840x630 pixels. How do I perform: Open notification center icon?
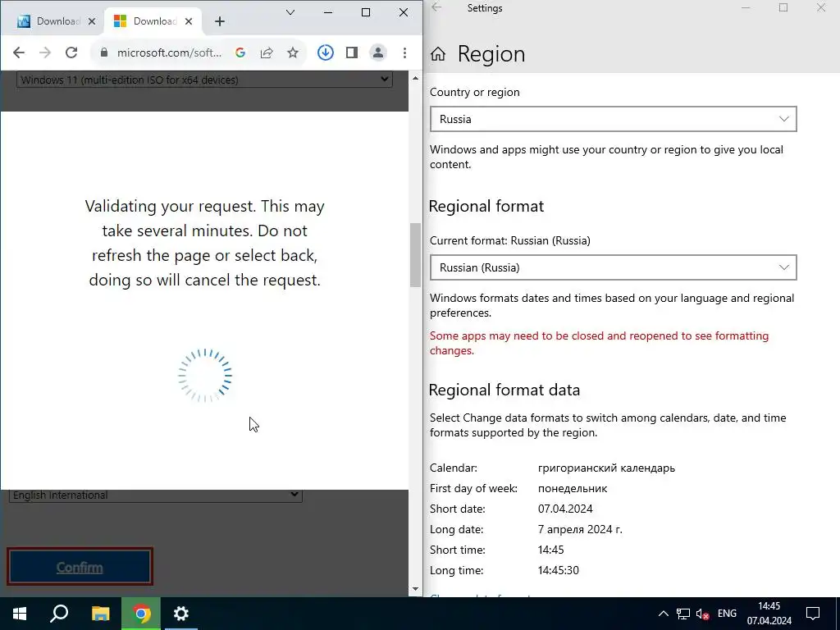pos(813,614)
